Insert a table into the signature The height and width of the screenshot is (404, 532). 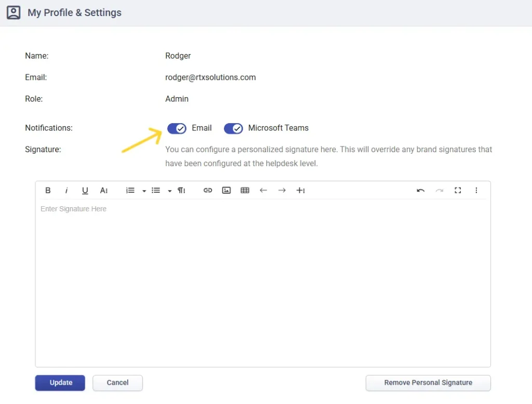click(245, 191)
